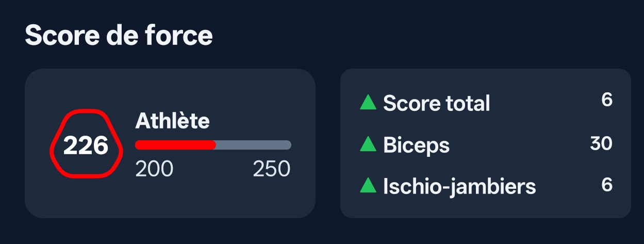This screenshot has width=644, height=244.
Task: Click the Score total text label
Action: [x=437, y=103]
